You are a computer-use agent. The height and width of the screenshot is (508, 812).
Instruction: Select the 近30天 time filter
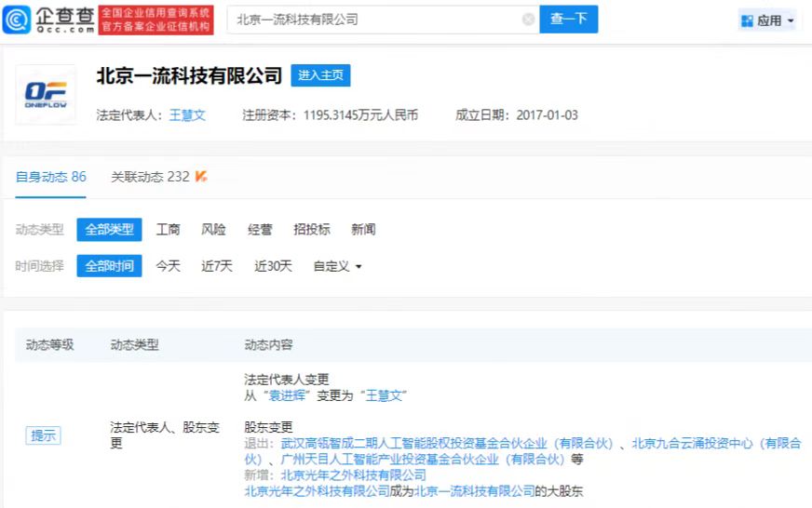point(273,266)
